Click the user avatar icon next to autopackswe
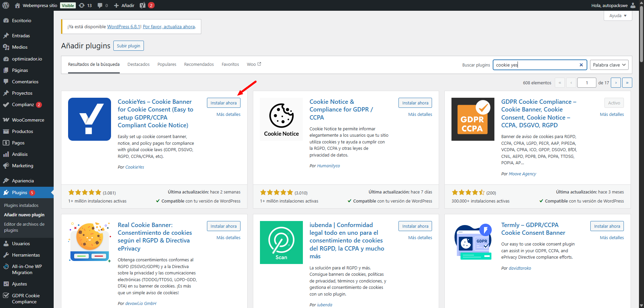The height and width of the screenshot is (308, 644). click(x=633, y=5)
